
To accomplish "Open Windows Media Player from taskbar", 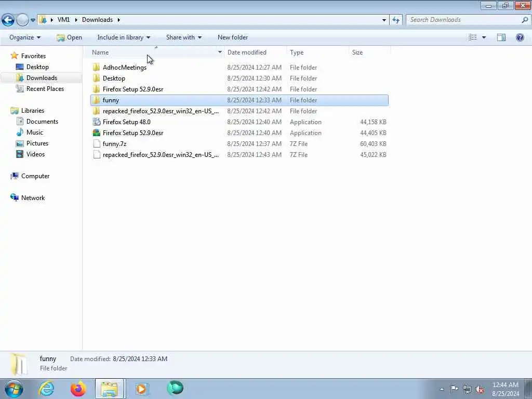I will pyautogui.click(x=142, y=389).
